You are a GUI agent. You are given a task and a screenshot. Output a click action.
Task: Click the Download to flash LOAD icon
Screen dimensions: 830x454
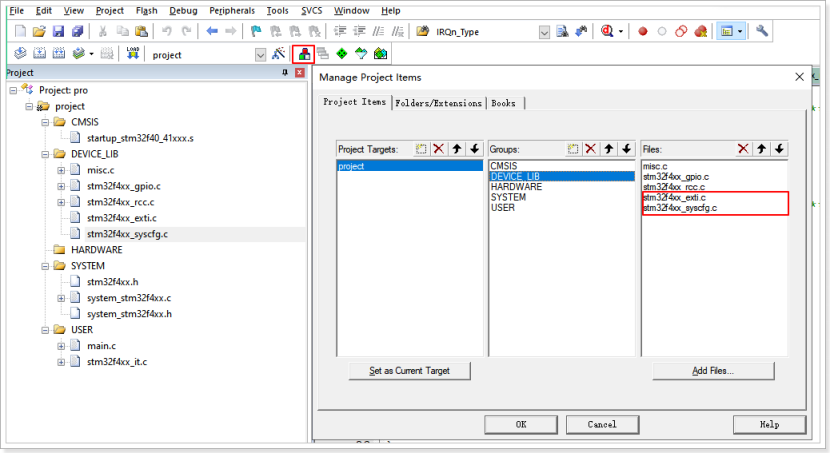132,53
